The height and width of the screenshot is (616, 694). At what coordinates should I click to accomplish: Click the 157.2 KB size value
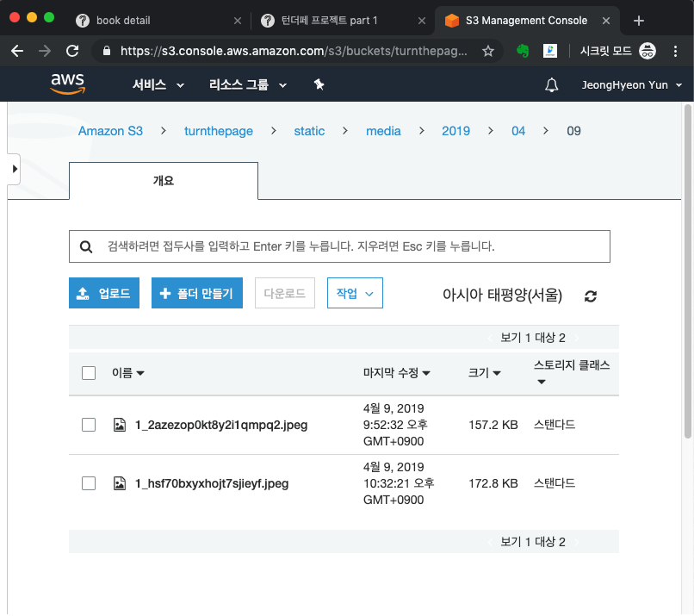point(493,425)
